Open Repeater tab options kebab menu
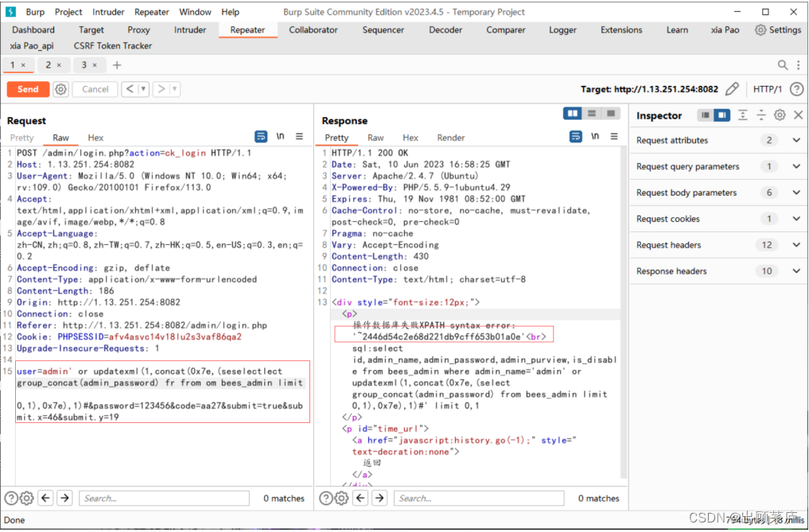Viewport: 809px width, 532px height. pos(798,65)
